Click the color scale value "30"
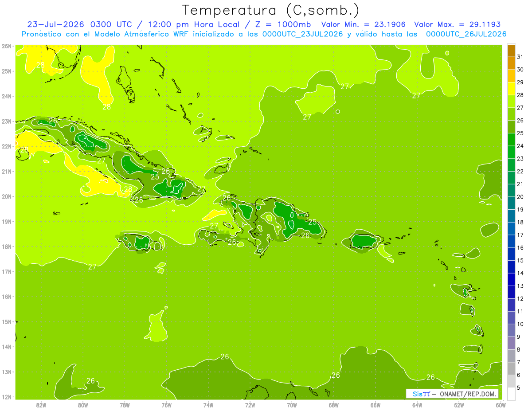Image resolution: width=532 pixels, height=411 pixels. tap(520, 70)
